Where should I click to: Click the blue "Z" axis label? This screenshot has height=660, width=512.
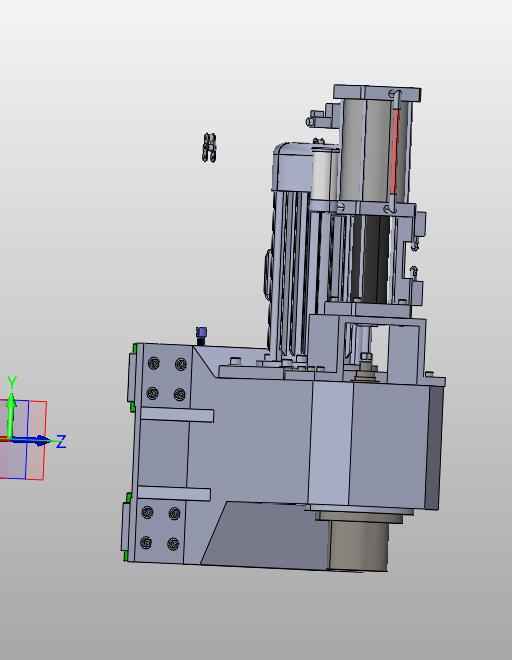point(61,442)
